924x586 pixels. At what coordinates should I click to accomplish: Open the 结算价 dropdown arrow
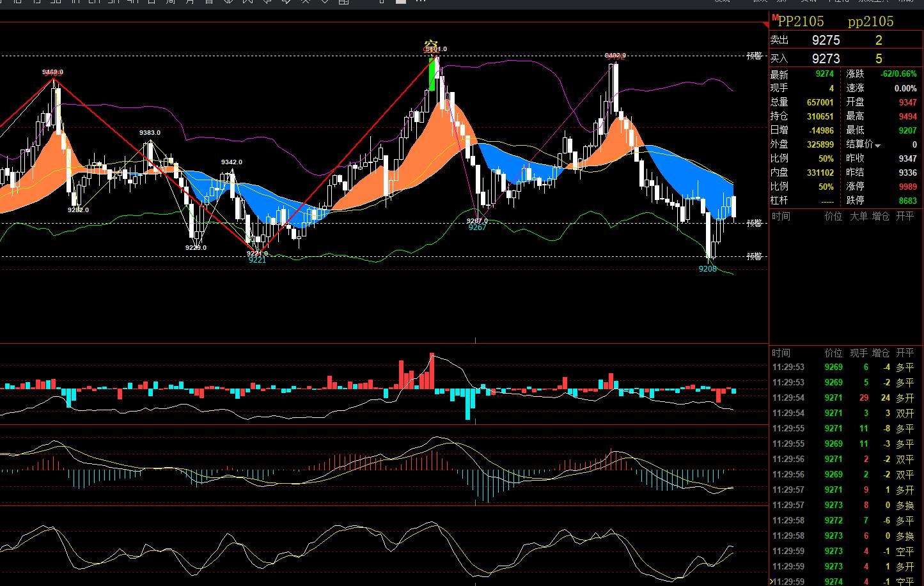878,146
